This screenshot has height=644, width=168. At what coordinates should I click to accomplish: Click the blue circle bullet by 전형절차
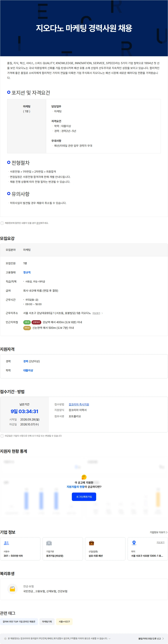[x=9, y=162]
